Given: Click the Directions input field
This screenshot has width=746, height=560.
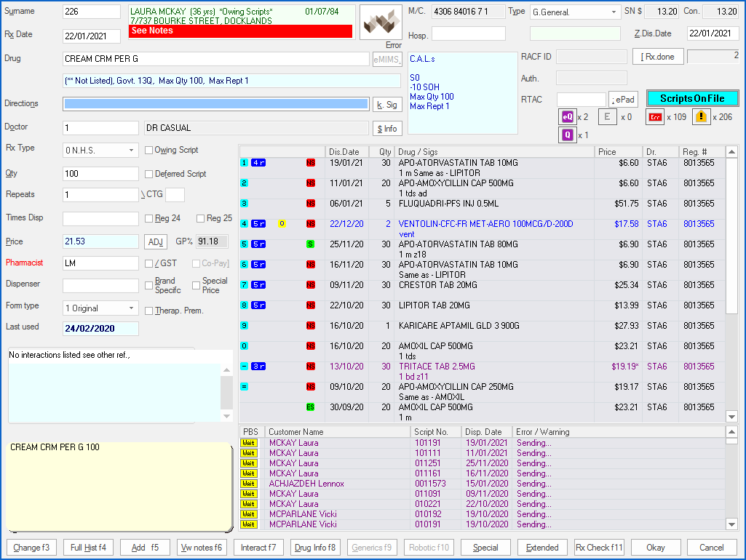Looking at the screenshot, I should (216, 104).
